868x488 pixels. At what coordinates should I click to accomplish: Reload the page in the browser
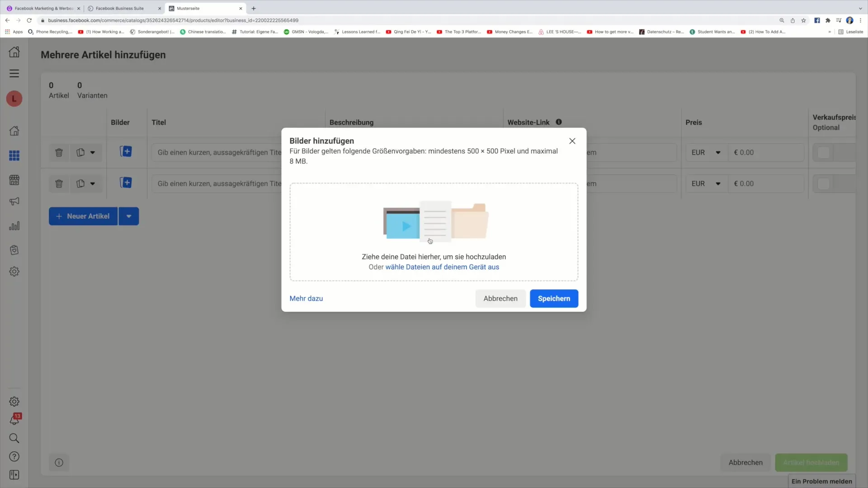click(x=29, y=20)
